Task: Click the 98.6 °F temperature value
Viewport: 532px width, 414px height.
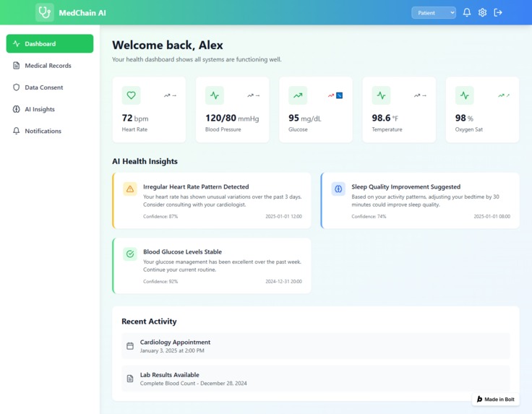Action: pyautogui.click(x=385, y=118)
